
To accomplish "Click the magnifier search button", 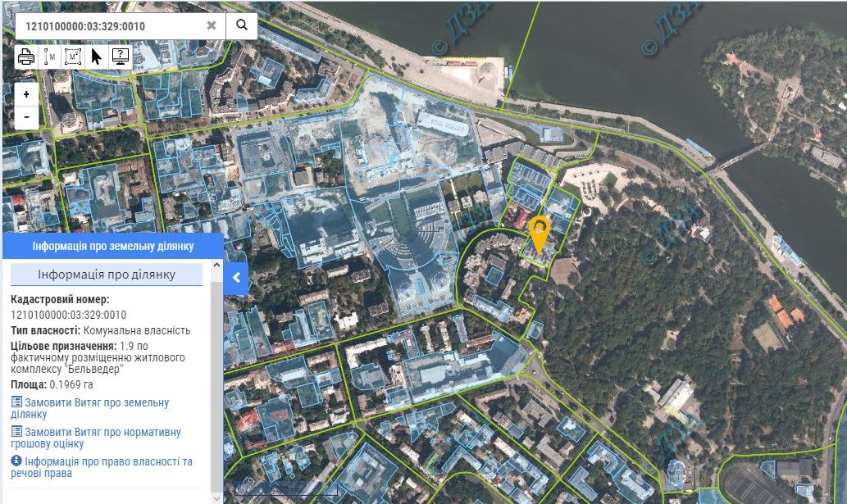I will click(242, 25).
